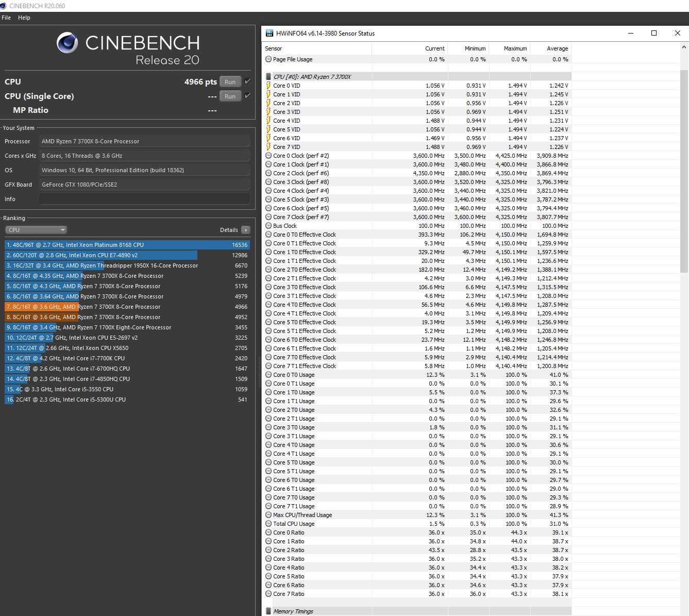Click the Cinebench title bar app icon
Viewport: 689px width, 616px height.
coord(4,6)
